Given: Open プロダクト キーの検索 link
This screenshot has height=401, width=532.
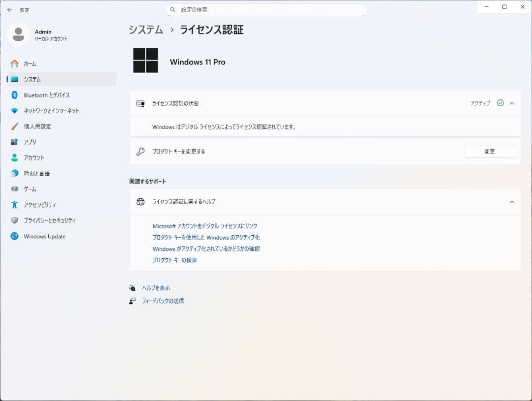Looking at the screenshot, I should 175,260.
